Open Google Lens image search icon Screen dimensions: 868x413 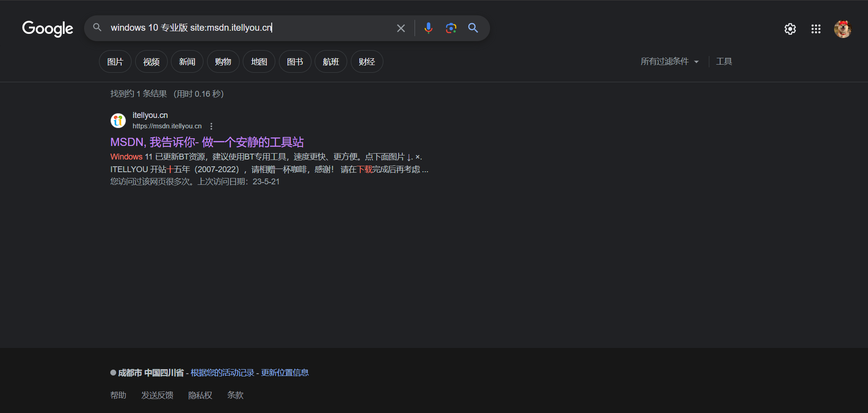coord(451,28)
